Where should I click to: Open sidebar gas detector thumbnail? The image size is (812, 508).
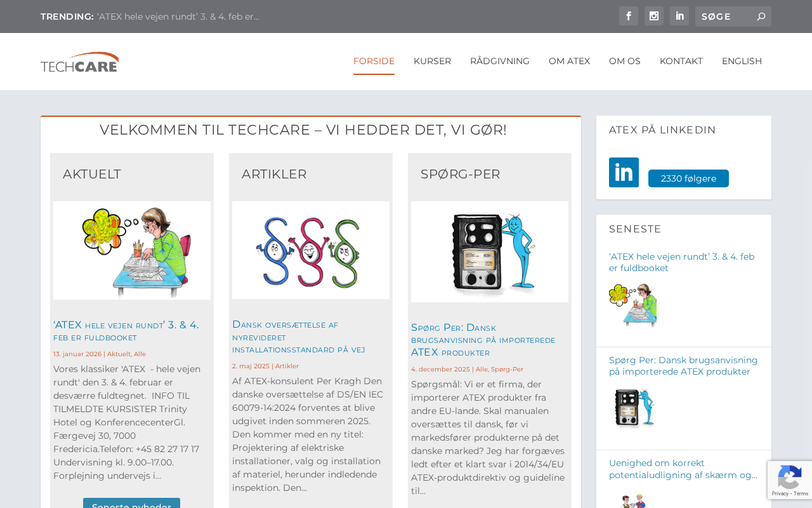click(x=632, y=408)
